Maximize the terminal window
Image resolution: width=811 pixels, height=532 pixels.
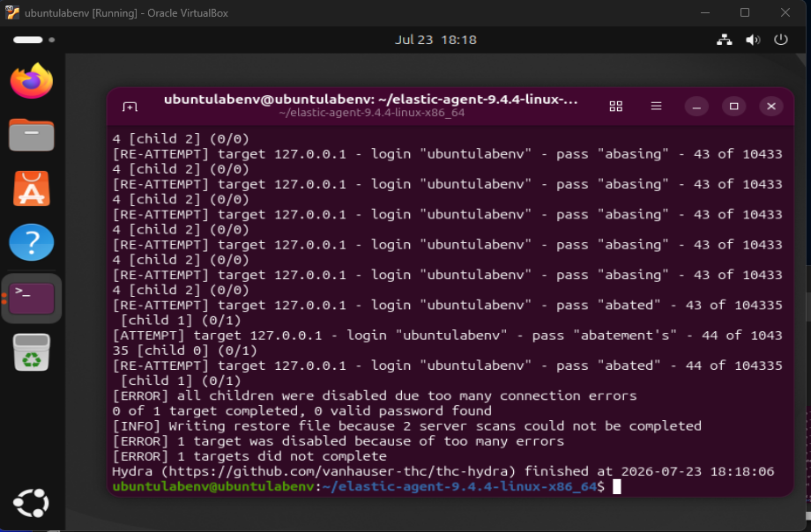[x=733, y=107]
